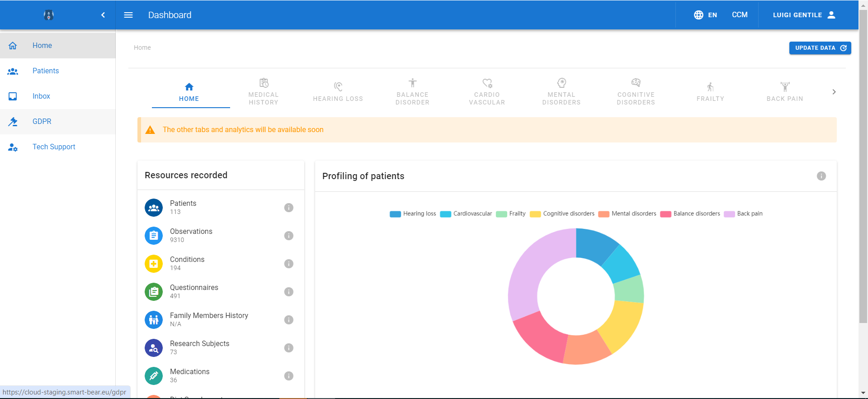The image size is (868, 399).
Task: Switch to the Hearing Loss tab
Action: click(338, 92)
